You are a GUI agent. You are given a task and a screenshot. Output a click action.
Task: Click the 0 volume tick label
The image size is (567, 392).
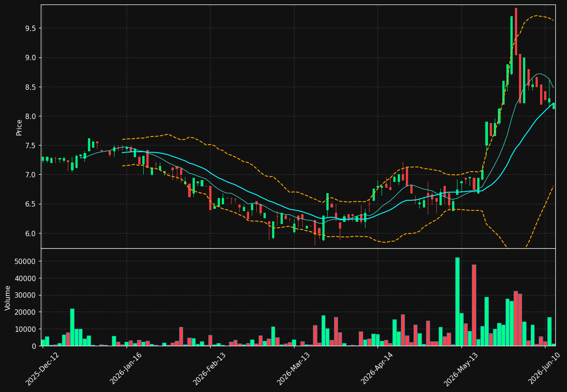(34, 346)
